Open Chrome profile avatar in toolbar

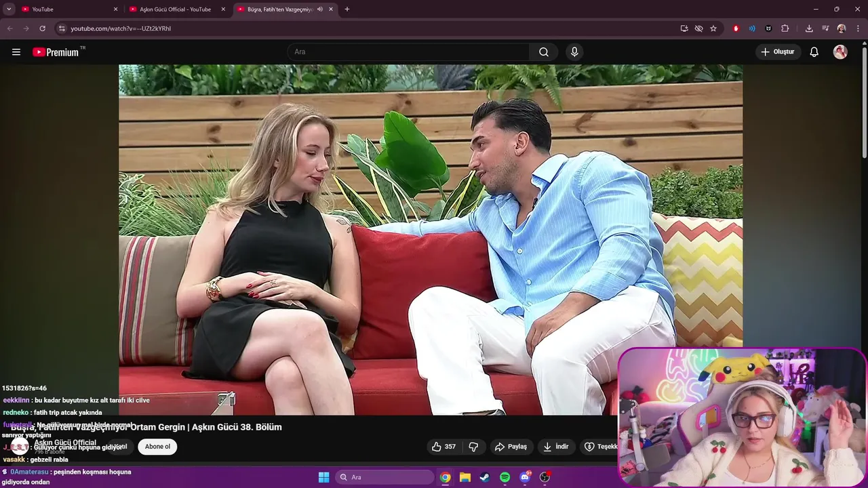(842, 28)
